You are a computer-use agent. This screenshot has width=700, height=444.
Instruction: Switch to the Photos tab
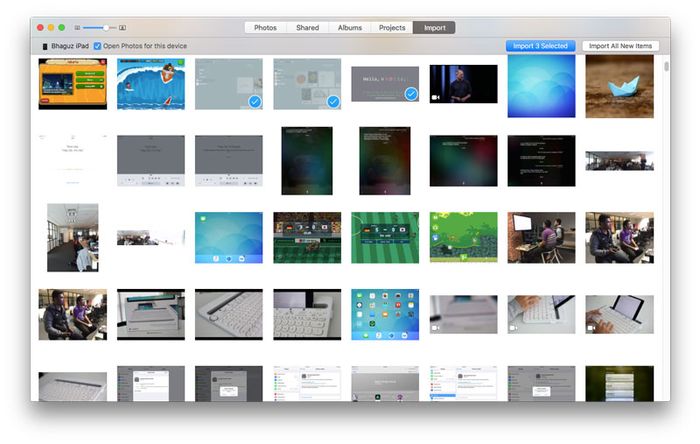(265, 28)
